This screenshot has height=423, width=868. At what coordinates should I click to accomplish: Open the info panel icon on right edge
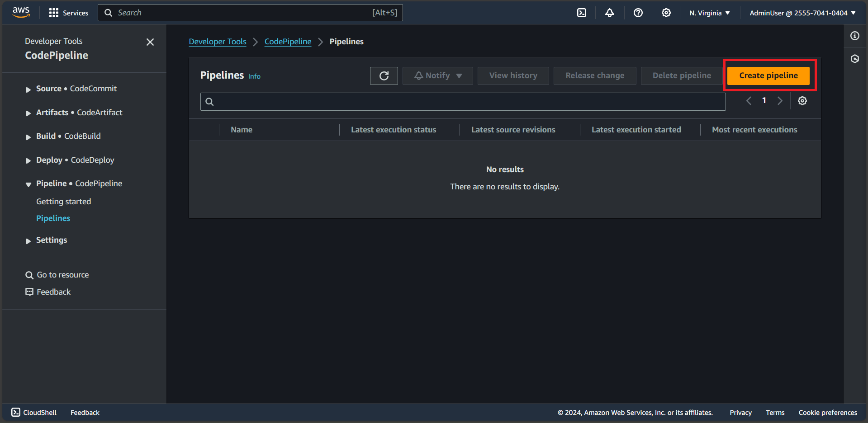854,36
